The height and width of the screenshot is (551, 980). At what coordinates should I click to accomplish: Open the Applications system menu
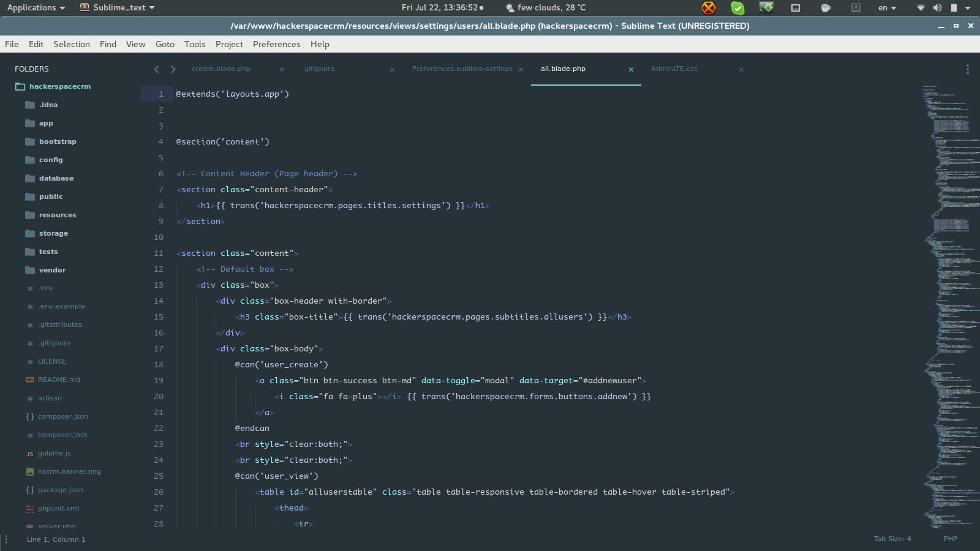pos(36,7)
